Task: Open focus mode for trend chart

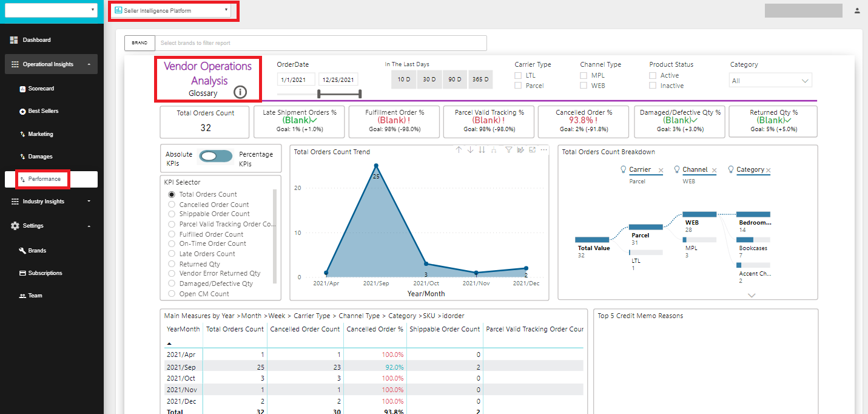Action: click(x=532, y=150)
